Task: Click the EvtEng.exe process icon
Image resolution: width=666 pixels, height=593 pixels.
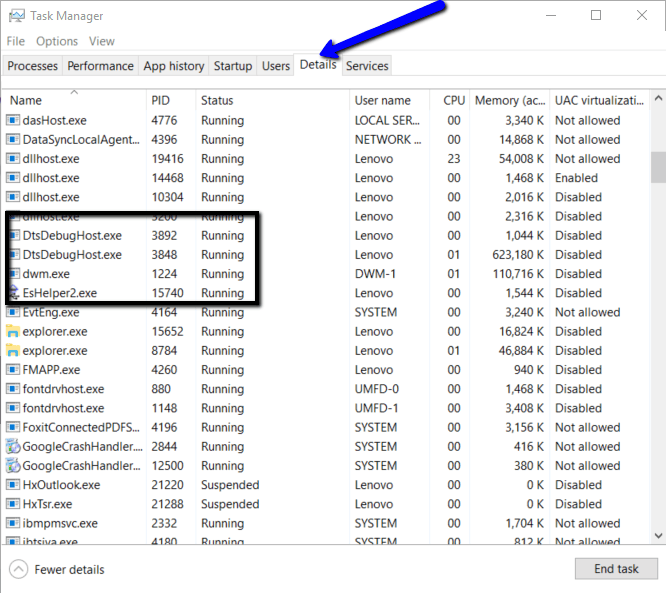Action: (13, 312)
